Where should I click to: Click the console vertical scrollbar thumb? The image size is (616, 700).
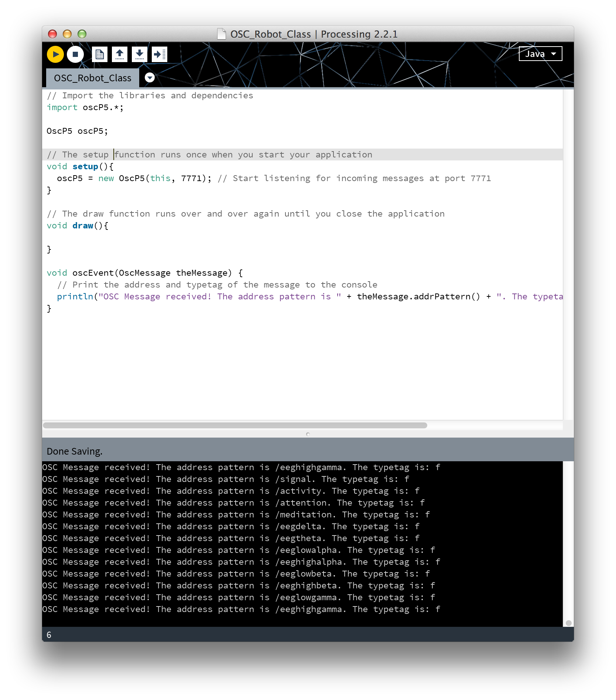click(569, 623)
